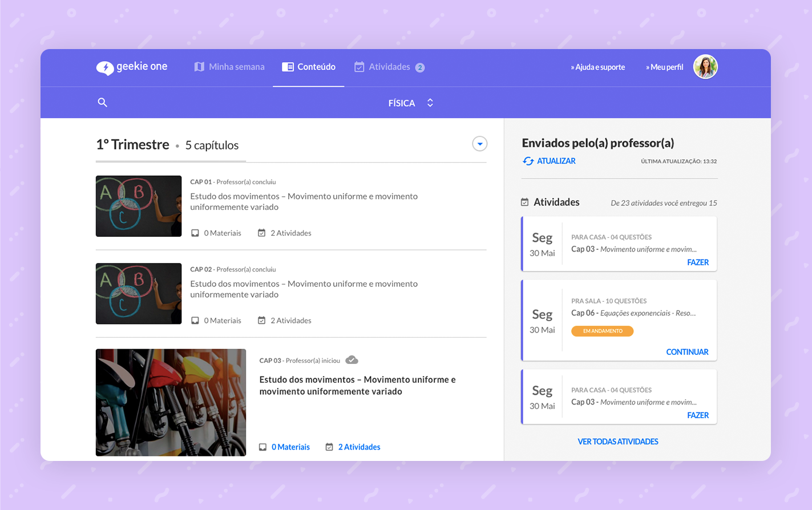
Task: Expand the 1º Trimestre dropdown arrow
Action: (x=479, y=144)
